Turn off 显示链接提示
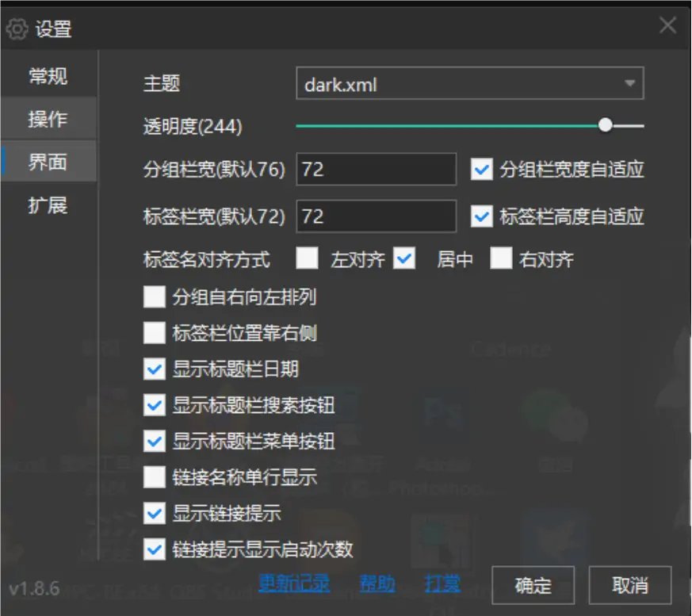This screenshot has width=692, height=616. click(155, 513)
